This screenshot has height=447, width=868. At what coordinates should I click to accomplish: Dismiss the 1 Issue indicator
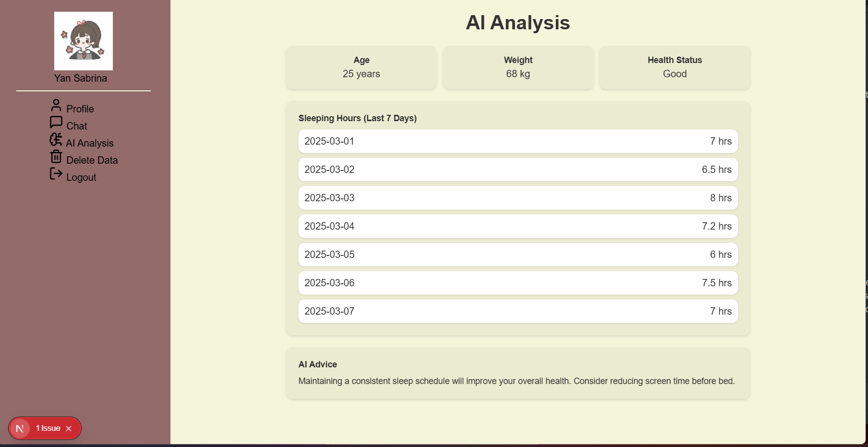(69, 428)
